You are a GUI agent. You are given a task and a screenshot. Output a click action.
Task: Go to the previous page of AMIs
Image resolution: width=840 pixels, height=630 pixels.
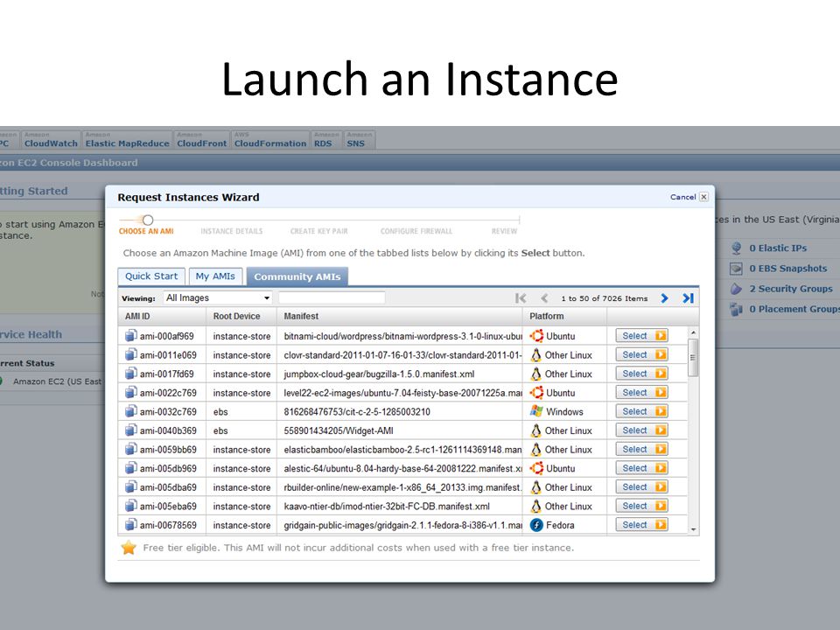pyautogui.click(x=544, y=298)
